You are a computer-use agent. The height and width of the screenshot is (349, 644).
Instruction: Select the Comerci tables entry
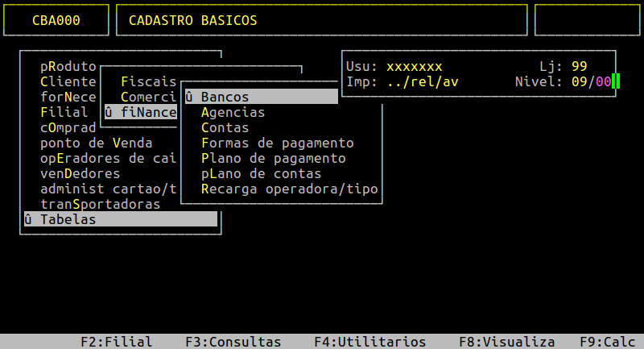point(148,97)
